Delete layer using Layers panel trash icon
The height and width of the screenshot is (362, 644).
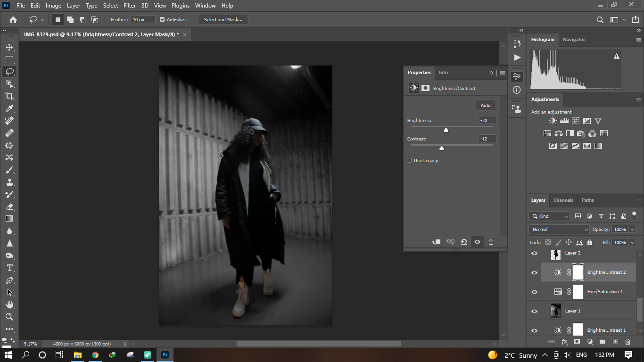[627, 342]
